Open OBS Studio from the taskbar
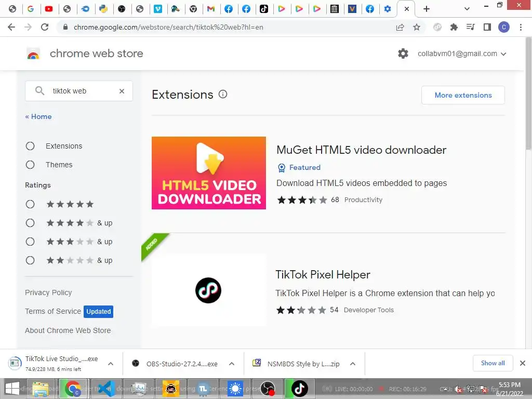The height and width of the screenshot is (399, 532). [x=268, y=389]
